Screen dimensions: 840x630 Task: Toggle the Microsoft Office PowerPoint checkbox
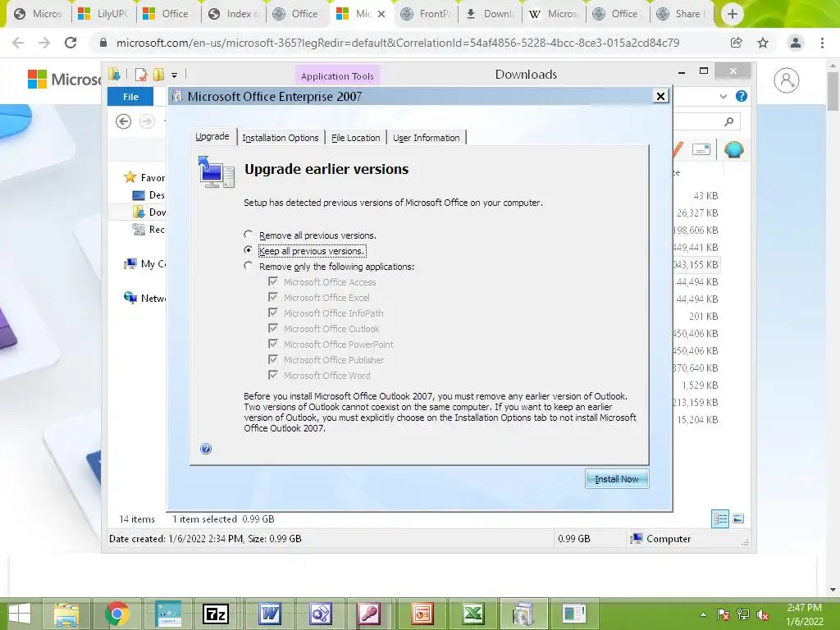coord(273,344)
